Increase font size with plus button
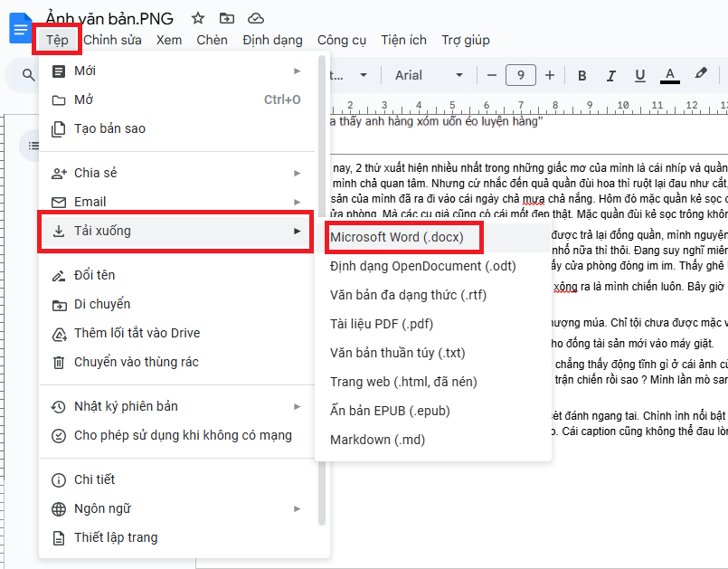Viewport: 728px width, 569px height. coord(549,75)
